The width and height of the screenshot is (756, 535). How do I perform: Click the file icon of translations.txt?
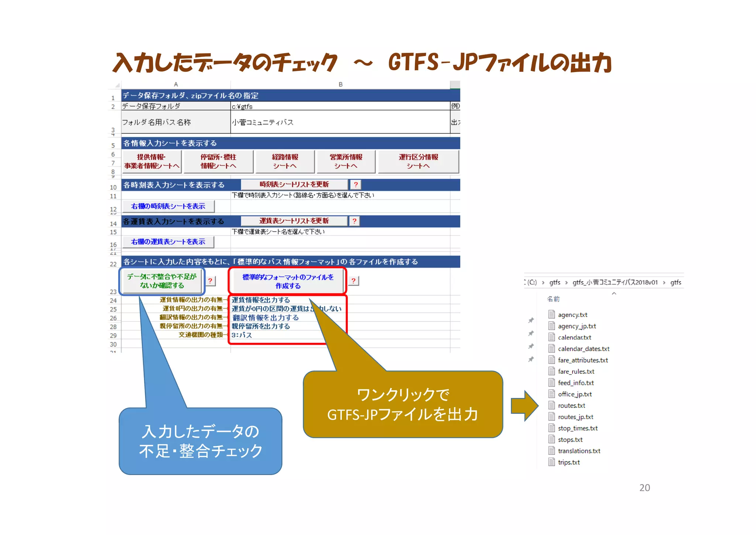click(551, 451)
